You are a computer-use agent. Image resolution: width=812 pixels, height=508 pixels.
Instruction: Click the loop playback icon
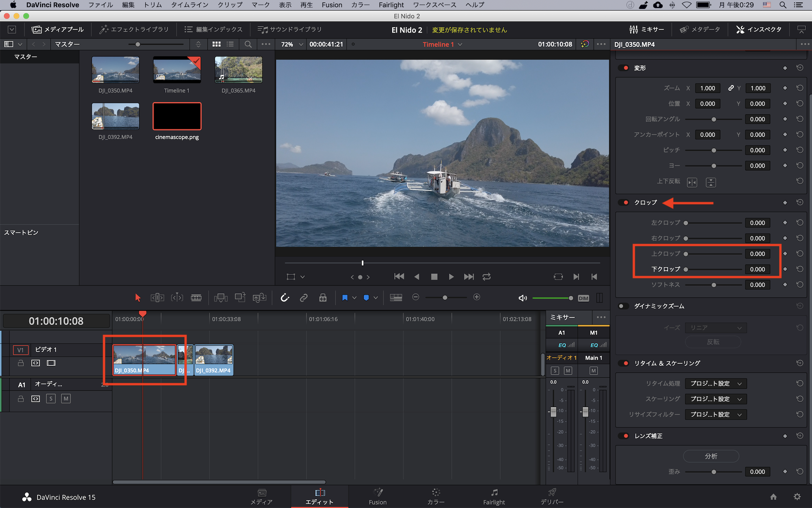486,277
